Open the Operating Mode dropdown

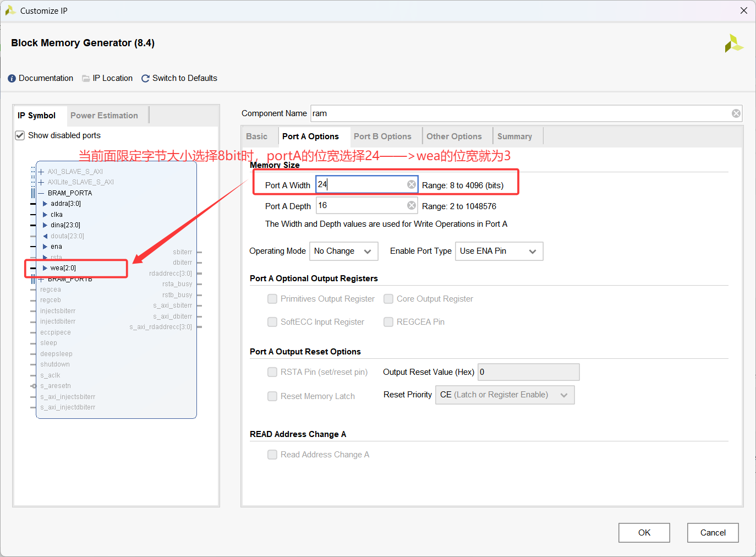344,252
